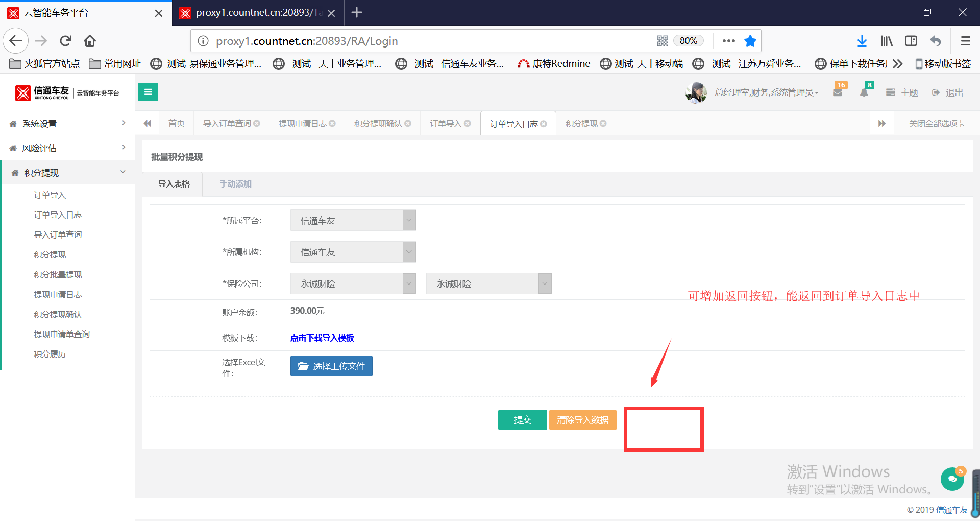
Task: Click the browser back button
Action: pos(16,41)
